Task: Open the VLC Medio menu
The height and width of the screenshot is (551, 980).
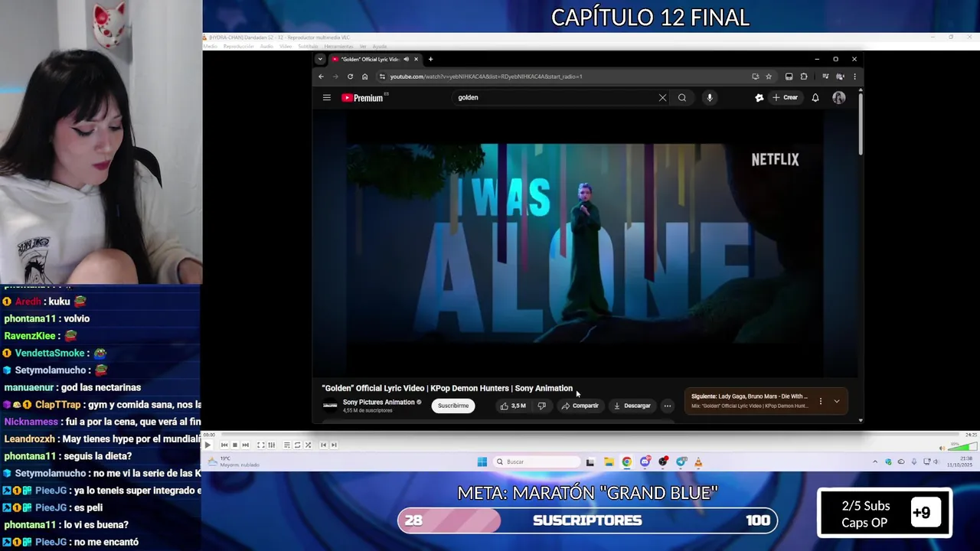Action: 210,47
